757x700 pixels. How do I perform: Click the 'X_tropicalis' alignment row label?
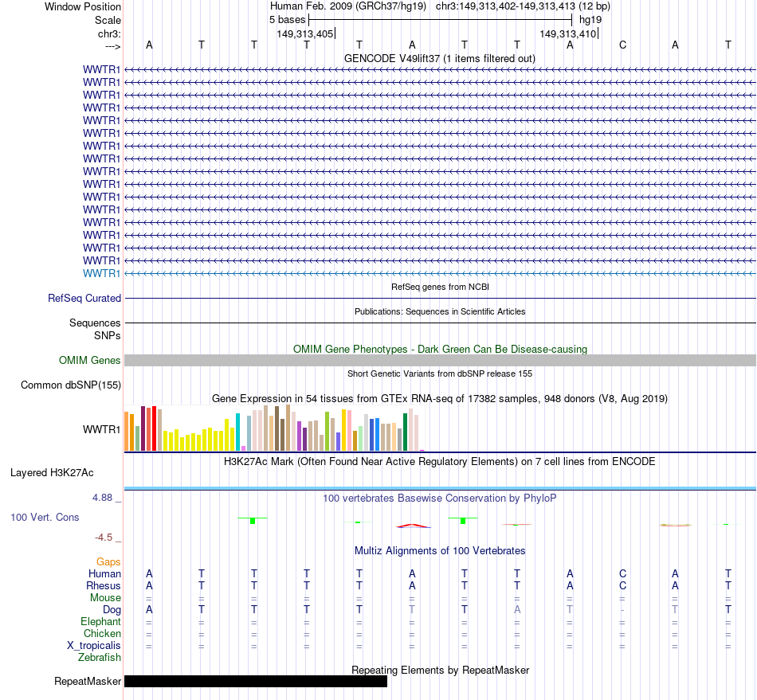[x=94, y=646]
